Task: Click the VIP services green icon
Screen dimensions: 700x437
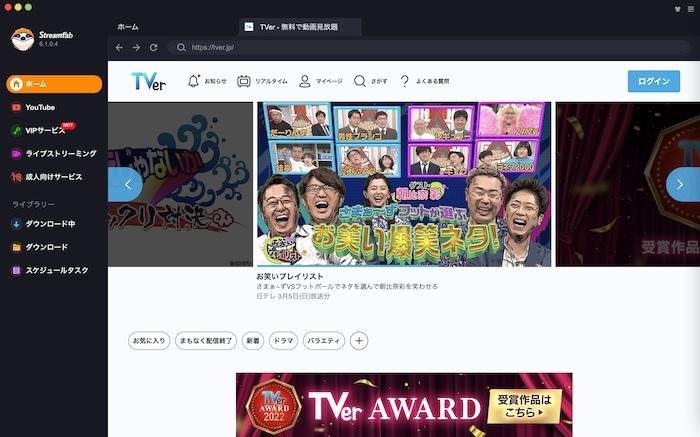Action: coord(16,130)
